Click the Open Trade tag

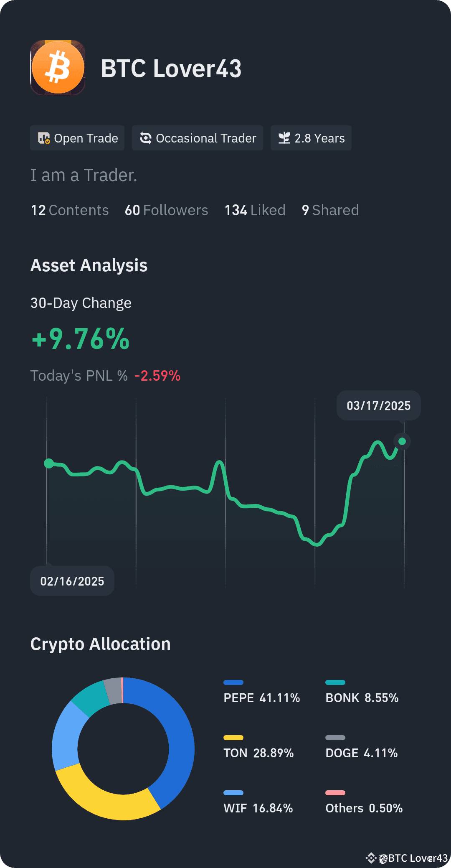pyautogui.click(x=77, y=138)
